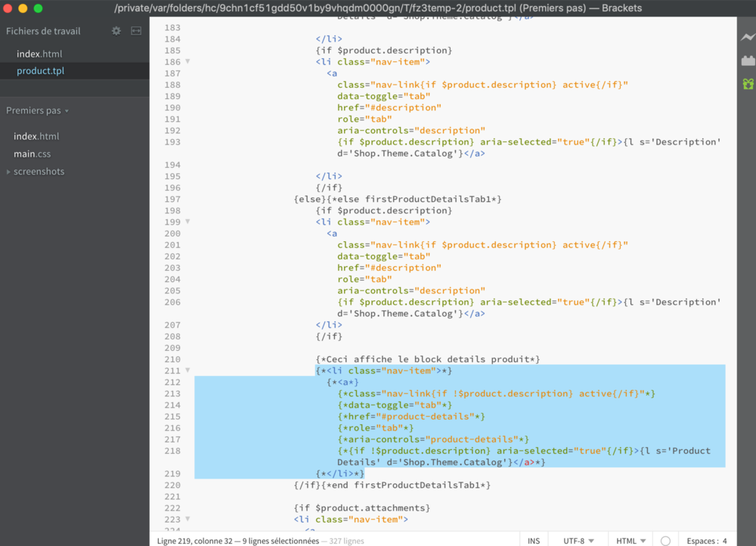This screenshot has height=546, width=756.
Task: Click the linting status circle icon
Action: coord(665,541)
